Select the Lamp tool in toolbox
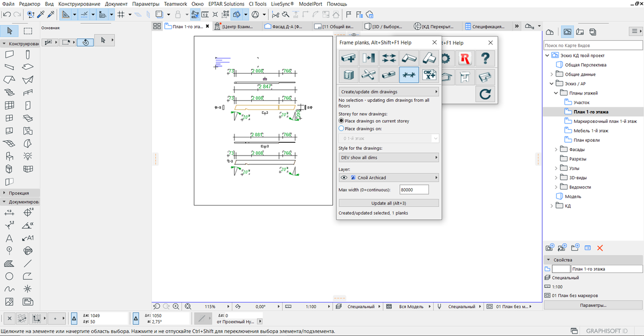 click(28, 156)
